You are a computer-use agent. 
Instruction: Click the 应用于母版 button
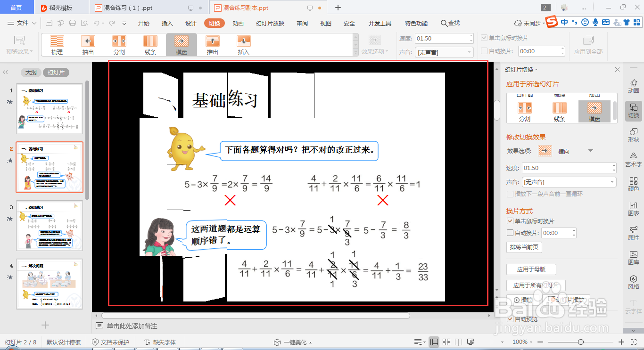coord(531,269)
